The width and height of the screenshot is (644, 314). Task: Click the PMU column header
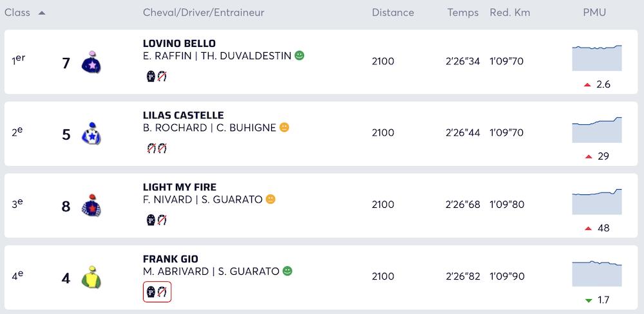(x=594, y=13)
